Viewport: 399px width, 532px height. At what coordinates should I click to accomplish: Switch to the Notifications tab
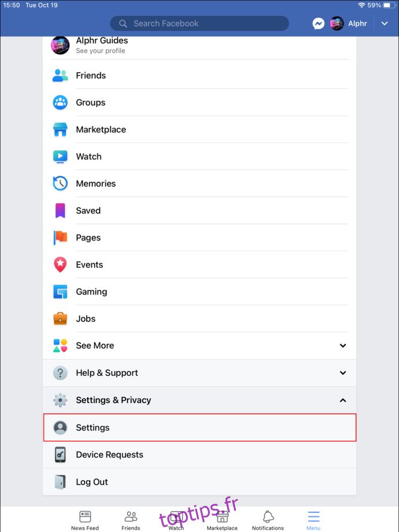[268, 520]
